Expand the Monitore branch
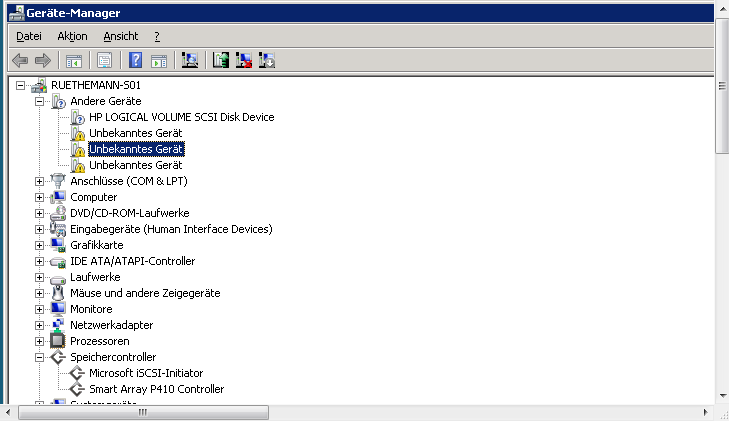This screenshot has height=421, width=729. (40, 309)
